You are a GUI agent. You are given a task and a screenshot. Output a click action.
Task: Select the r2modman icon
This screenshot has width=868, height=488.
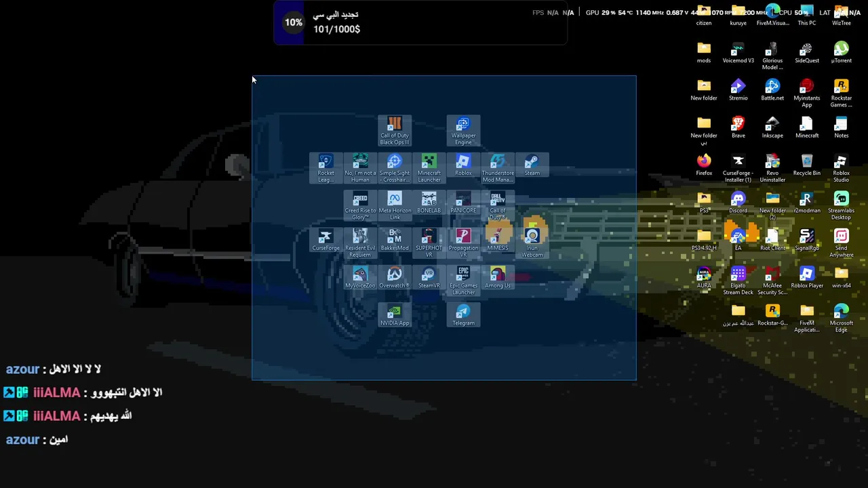coord(807,203)
